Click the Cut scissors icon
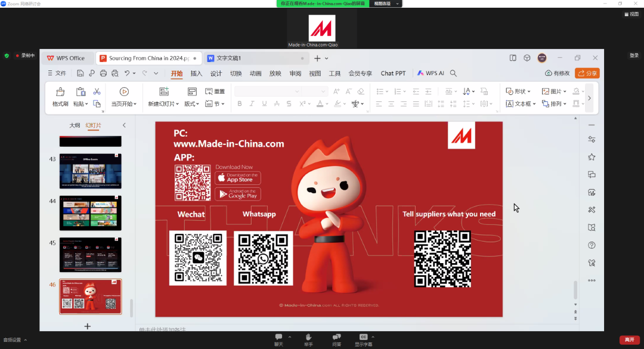 pos(97,91)
